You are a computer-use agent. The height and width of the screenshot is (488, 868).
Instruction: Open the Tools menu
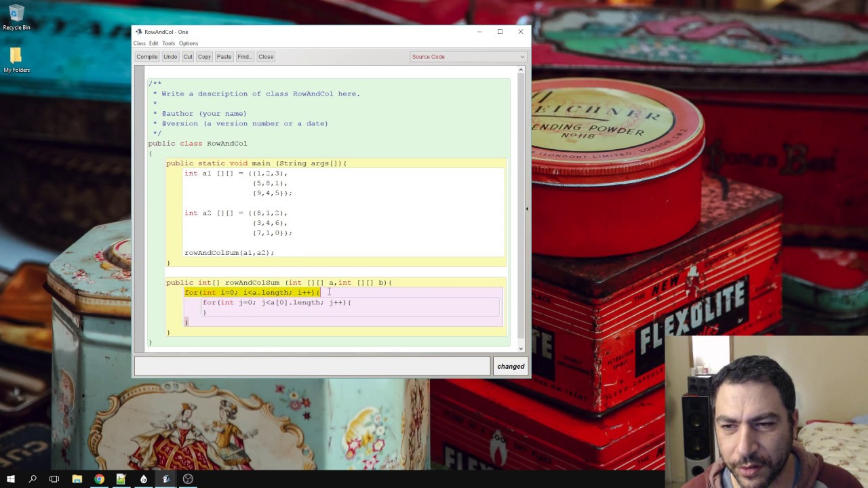point(168,43)
